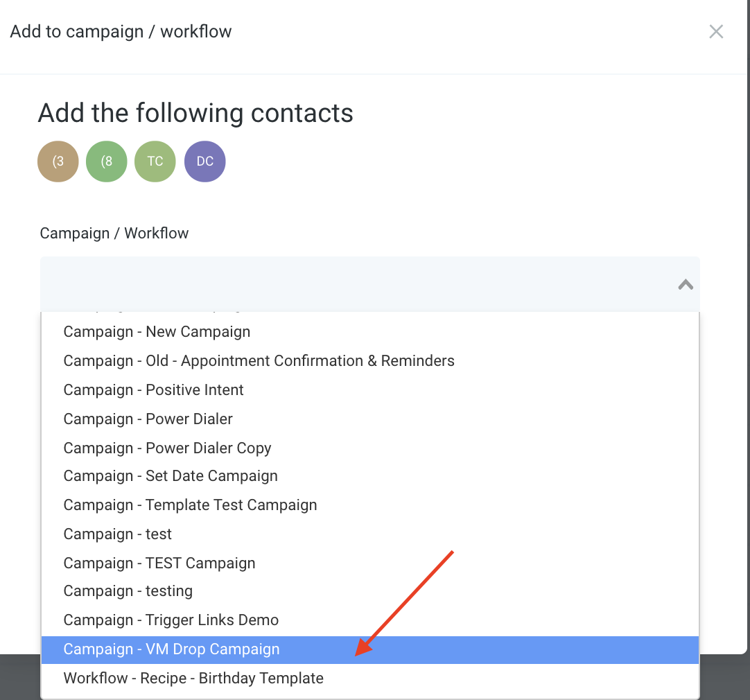Click the purple DC contact avatar
Screen dimensions: 750x700
point(204,161)
